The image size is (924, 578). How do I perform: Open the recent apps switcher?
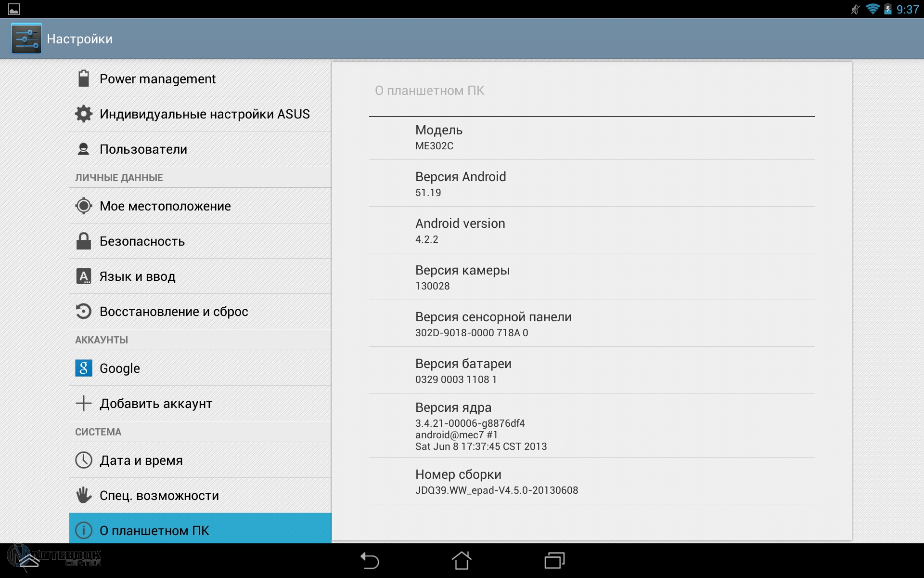point(554,561)
